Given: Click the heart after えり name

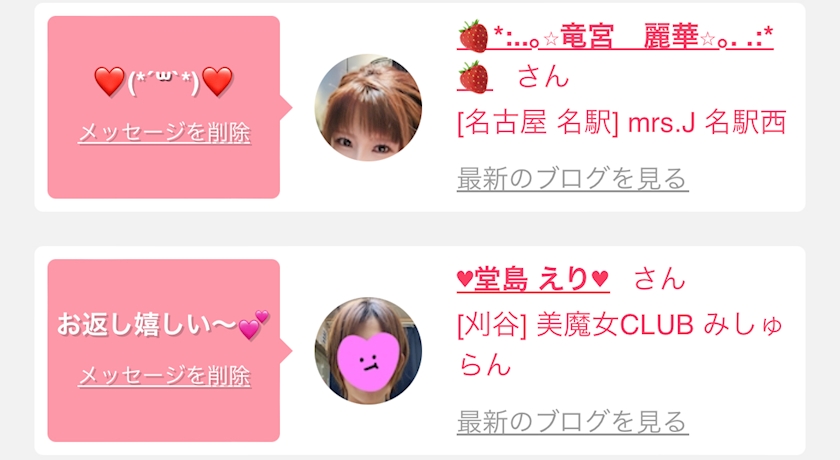Looking at the screenshot, I should (x=601, y=279).
